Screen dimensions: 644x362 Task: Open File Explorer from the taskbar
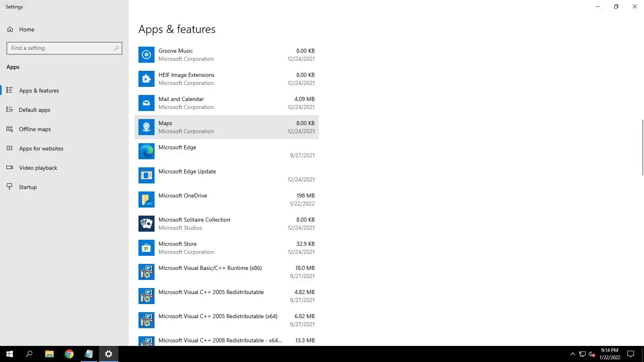[x=49, y=354]
